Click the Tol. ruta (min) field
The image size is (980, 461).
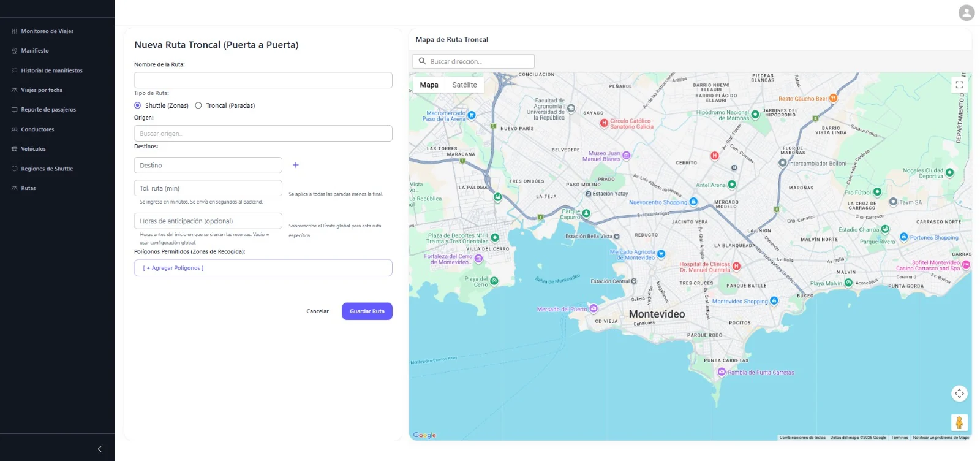point(208,188)
